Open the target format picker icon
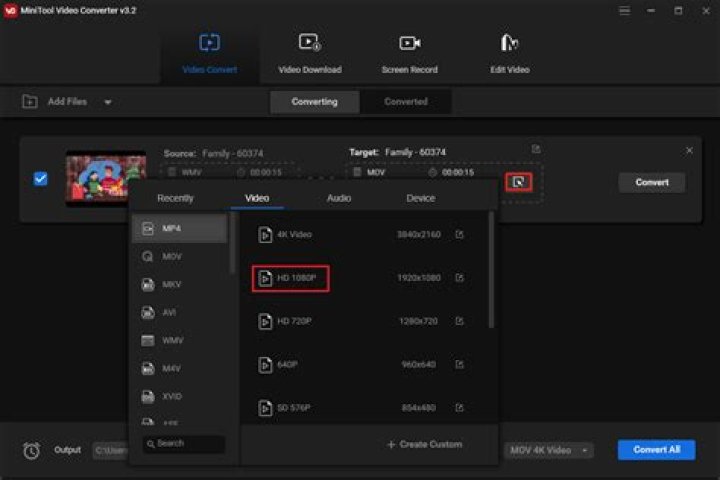The image size is (720, 480). pyautogui.click(x=518, y=182)
